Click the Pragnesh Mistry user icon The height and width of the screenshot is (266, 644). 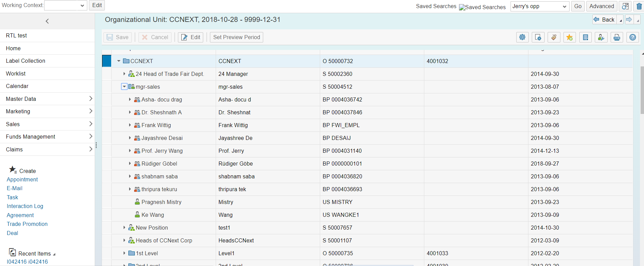(x=137, y=202)
